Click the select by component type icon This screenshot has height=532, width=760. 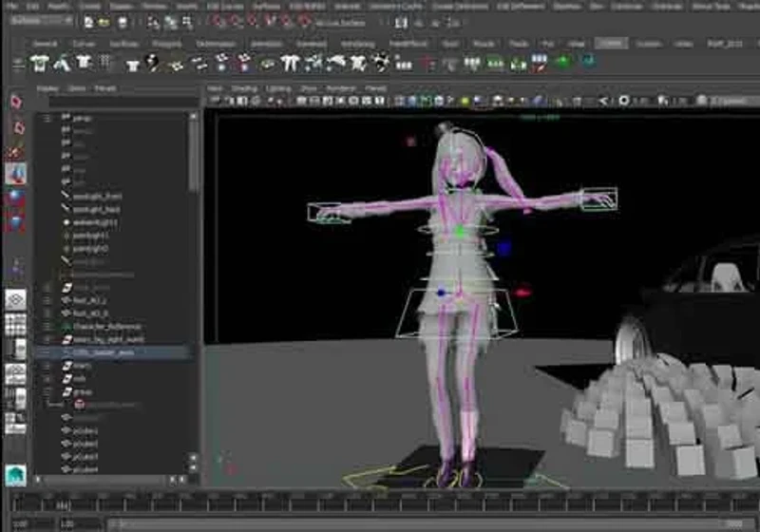(x=187, y=22)
